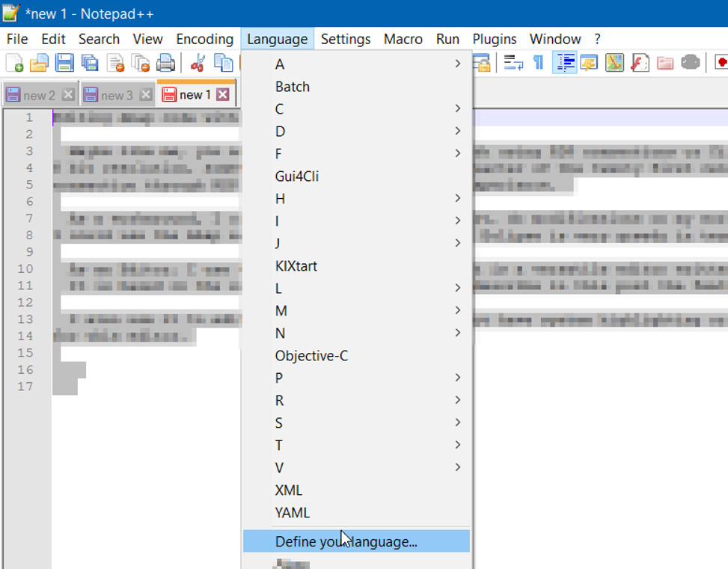Select the new 1 tab
Image resolution: width=728 pixels, height=569 pixels.
pos(195,95)
